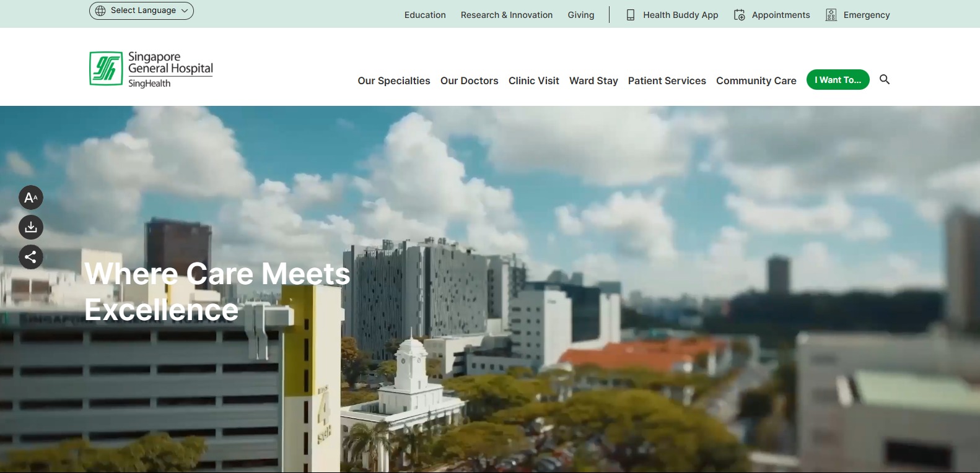Viewport: 980px width, 473px height.
Task: Click the font size adjust icon
Action: [31, 198]
